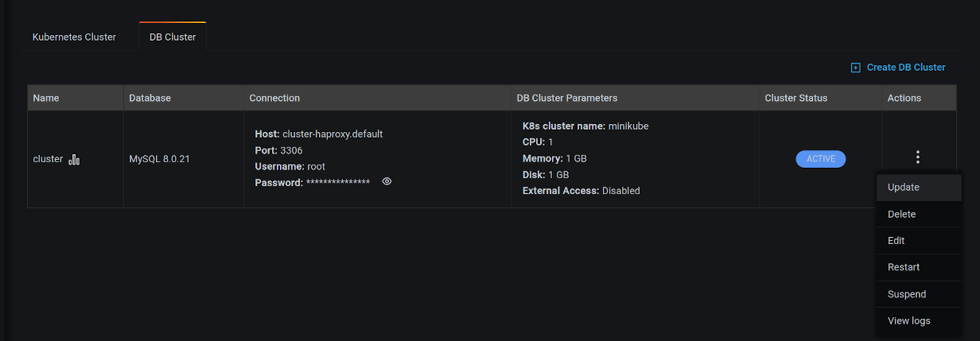Click the Connection column header

(274, 98)
